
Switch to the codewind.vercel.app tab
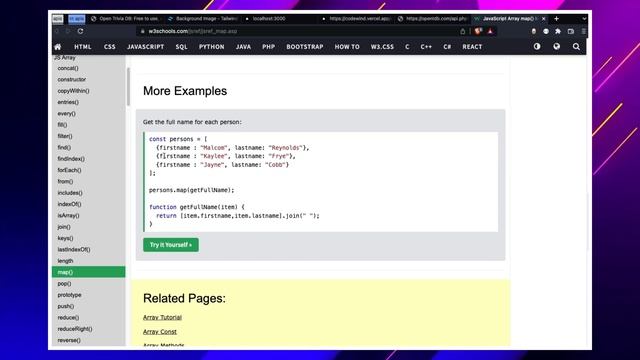[x=356, y=19]
